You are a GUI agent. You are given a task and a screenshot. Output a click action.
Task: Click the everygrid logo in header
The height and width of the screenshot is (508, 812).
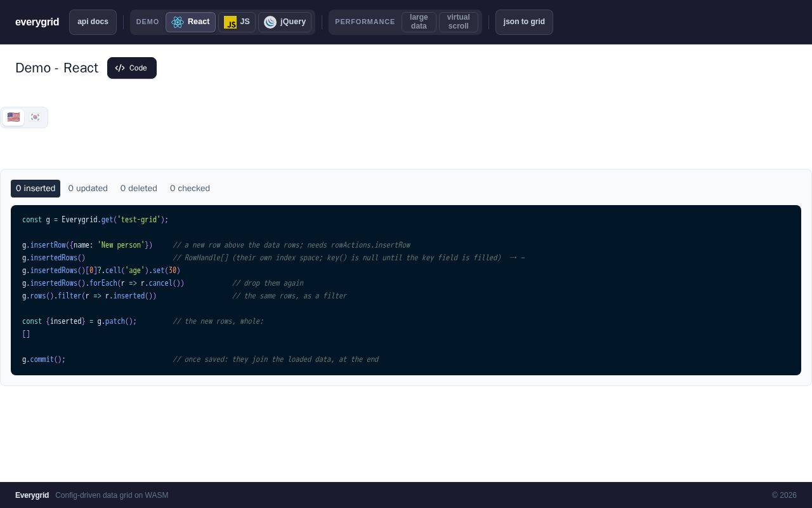37,22
